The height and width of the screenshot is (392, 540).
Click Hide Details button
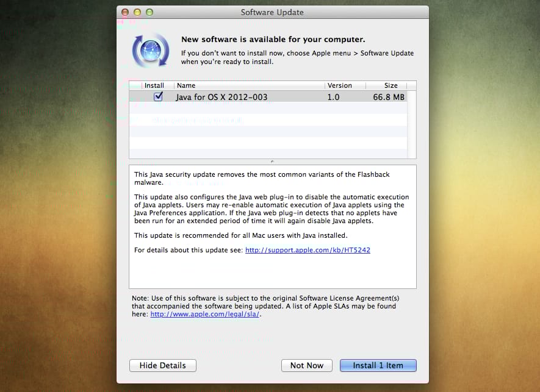163,366
